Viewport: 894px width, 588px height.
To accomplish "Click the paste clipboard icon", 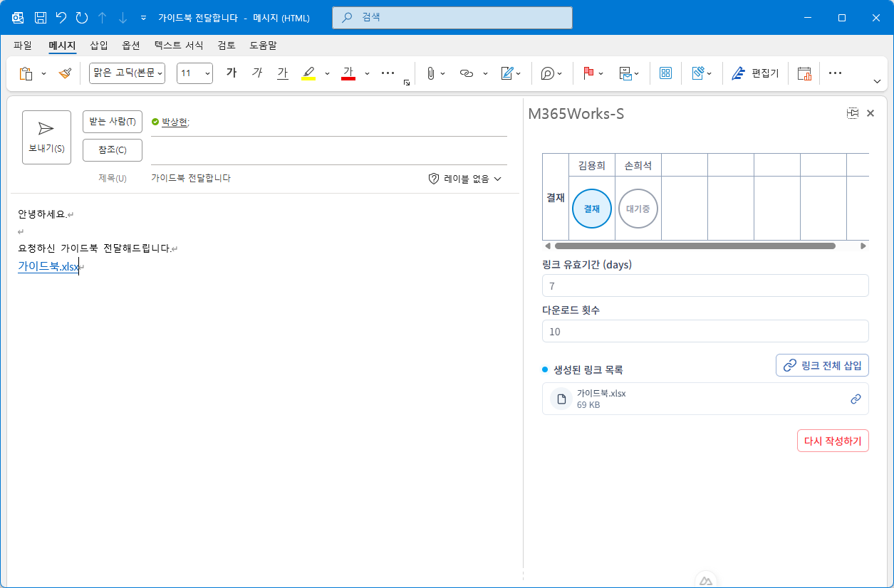I will click(x=26, y=73).
